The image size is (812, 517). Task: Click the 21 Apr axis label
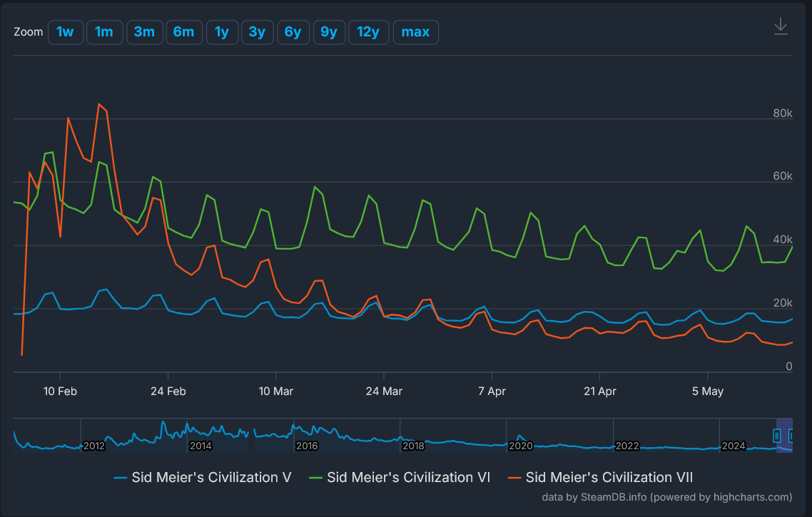tap(599, 391)
